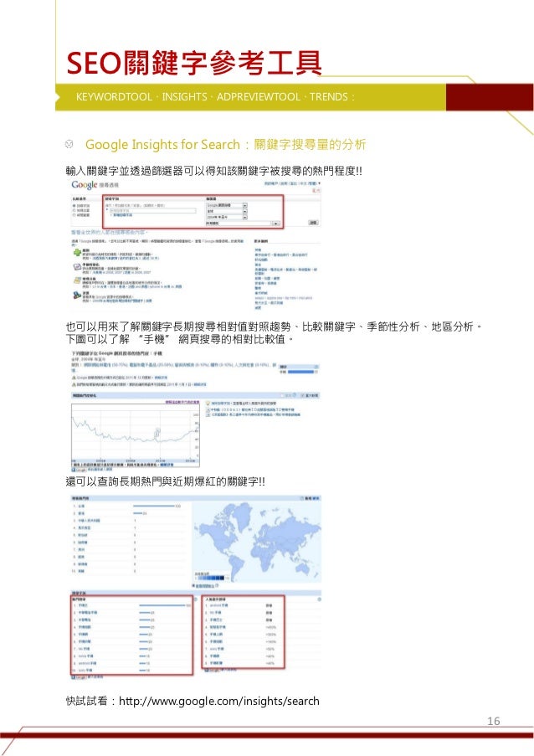Select the third Compare-by radio button

(x=74, y=215)
